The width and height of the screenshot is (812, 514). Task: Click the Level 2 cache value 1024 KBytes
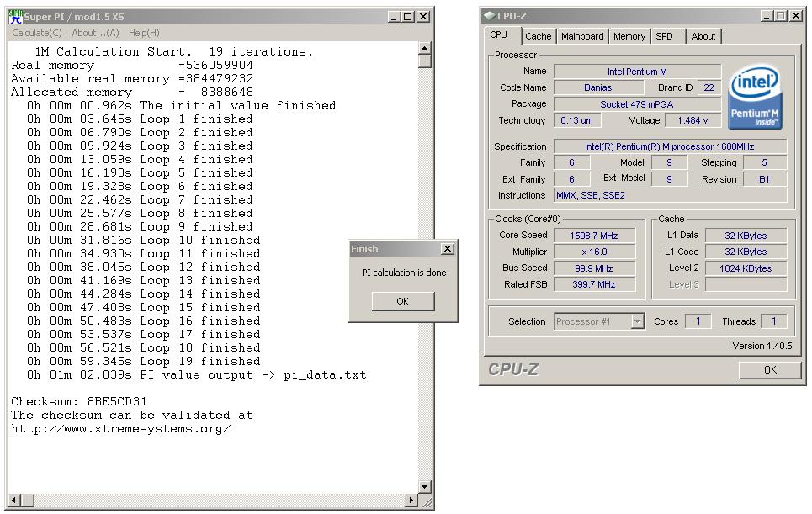(x=746, y=268)
